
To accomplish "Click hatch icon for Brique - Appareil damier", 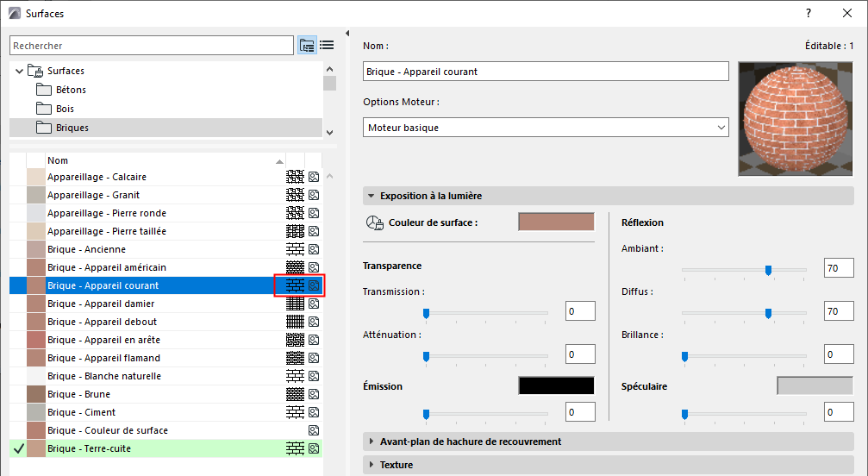I will (295, 304).
